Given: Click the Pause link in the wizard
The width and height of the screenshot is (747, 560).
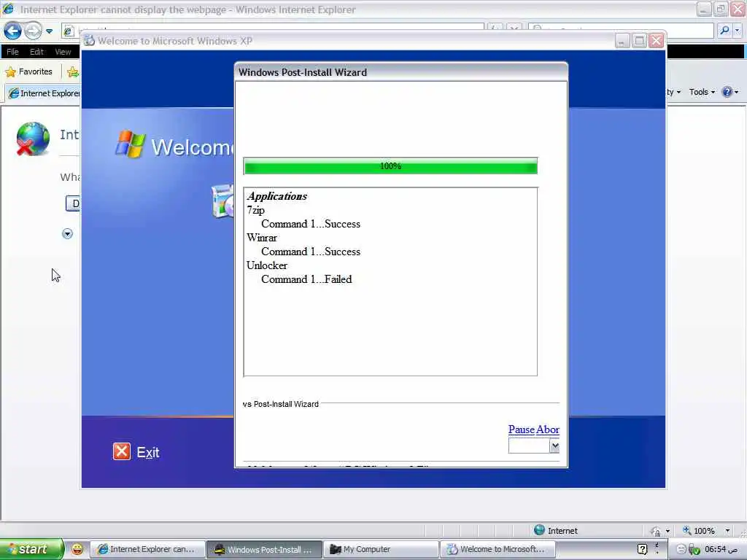Looking at the screenshot, I should 521,429.
